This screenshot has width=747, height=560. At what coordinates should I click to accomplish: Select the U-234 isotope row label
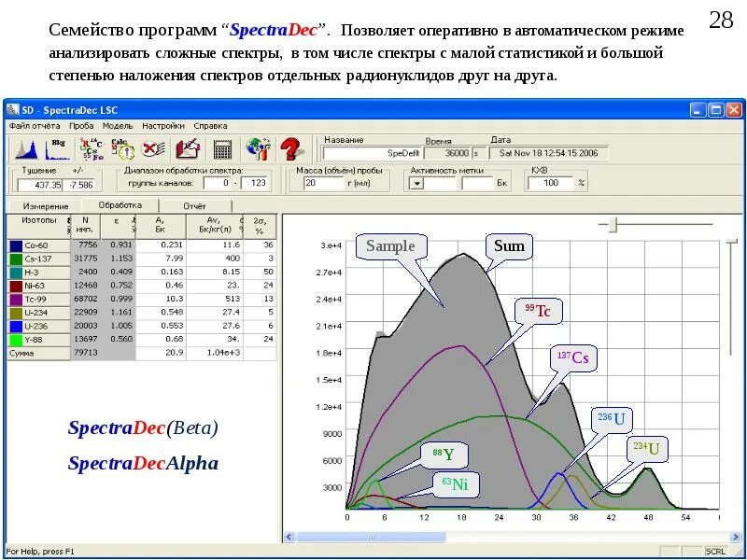click(x=35, y=313)
